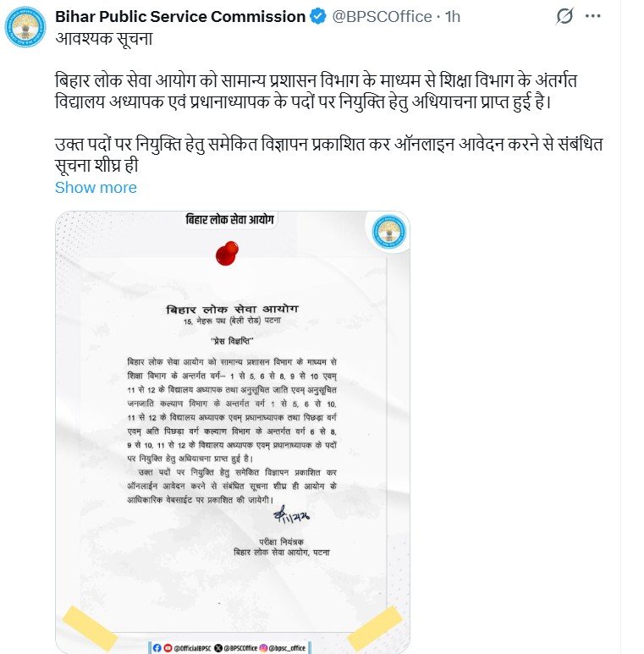
Task: Click the BPSC round logo on the image
Action: click(388, 232)
